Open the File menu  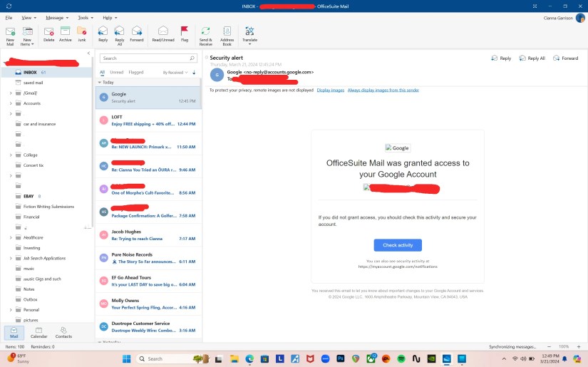coord(9,18)
